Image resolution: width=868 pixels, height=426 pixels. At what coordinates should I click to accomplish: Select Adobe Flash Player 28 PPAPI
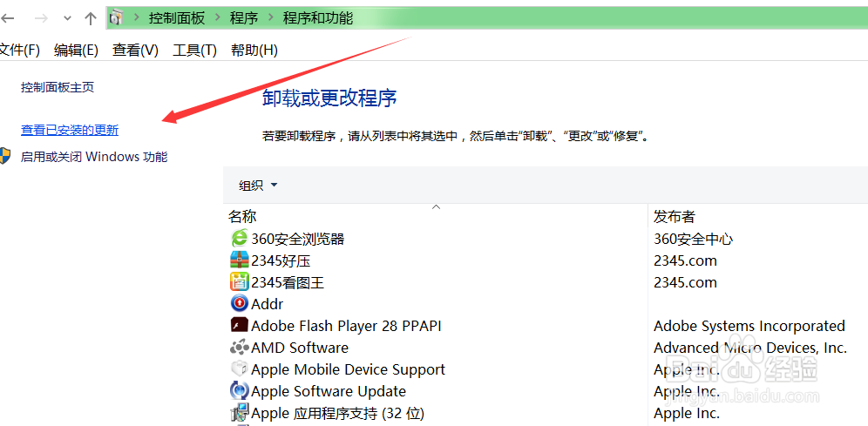[x=346, y=326]
